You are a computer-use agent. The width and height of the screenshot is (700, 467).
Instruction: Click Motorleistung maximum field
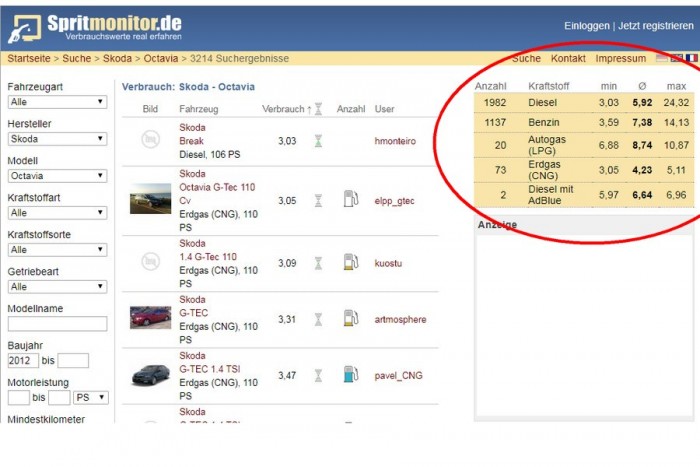(59, 397)
